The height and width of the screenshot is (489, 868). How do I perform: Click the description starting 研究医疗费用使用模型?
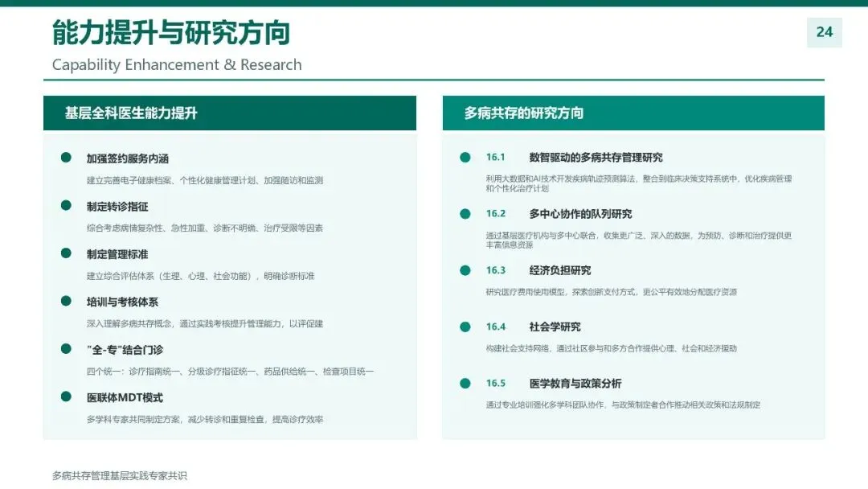[x=611, y=292]
